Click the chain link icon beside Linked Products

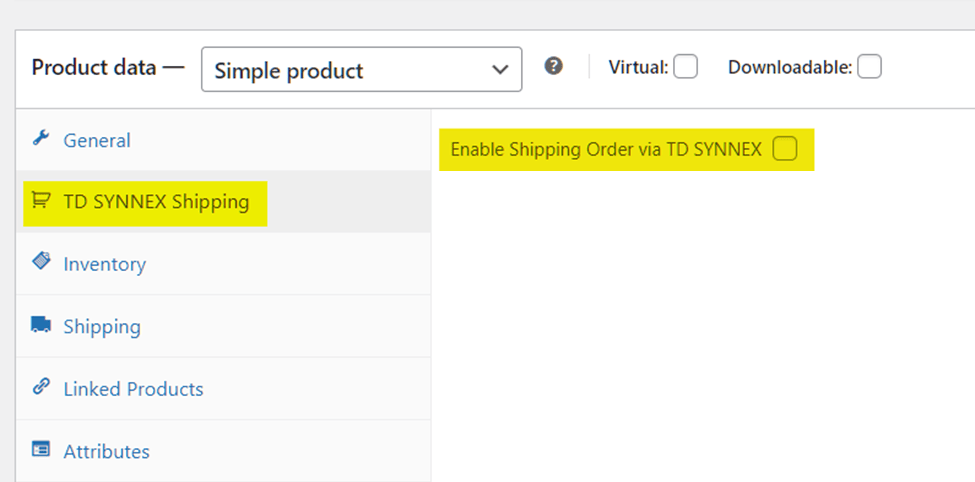tap(41, 387)
